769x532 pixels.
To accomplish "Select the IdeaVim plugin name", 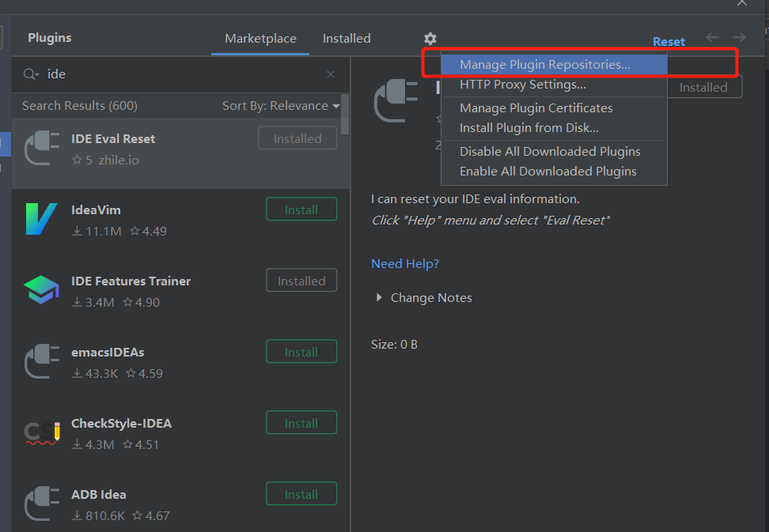I will click(x=97, y=210).
